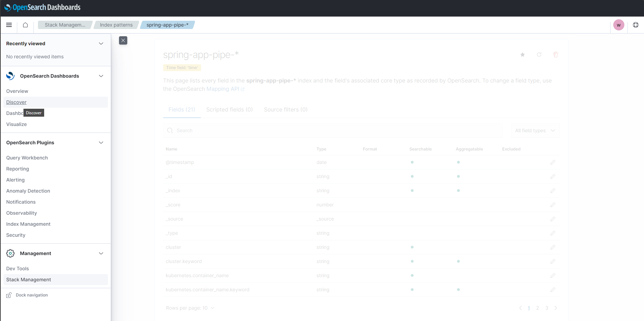
Task: Collapse the Recently viewed section
Action: pyautogui.click(x=101, y=43)
